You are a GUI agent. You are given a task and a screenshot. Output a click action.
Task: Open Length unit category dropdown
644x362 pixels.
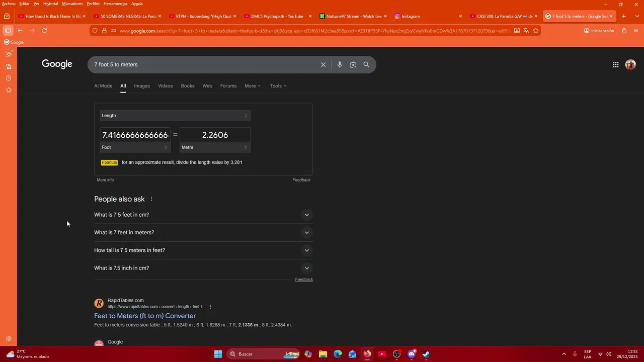[x=175, y=116]
